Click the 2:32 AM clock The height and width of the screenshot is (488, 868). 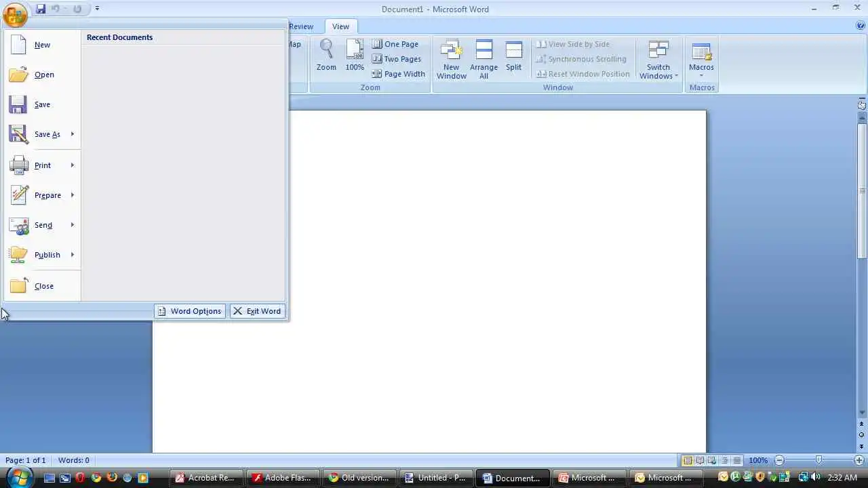click(x=842, y=478)
